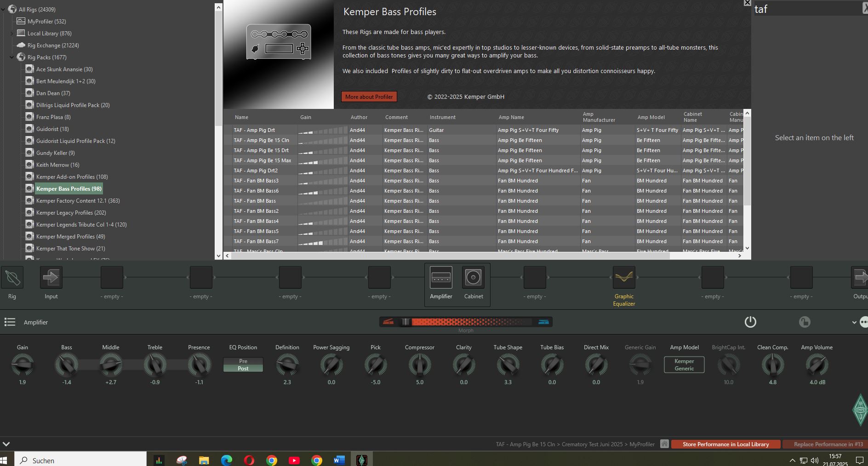Launch Microsoft Edge from taskbar
The width and height of the screenshot is (868, 466).
pyautogui.click(x=226, y=460)
